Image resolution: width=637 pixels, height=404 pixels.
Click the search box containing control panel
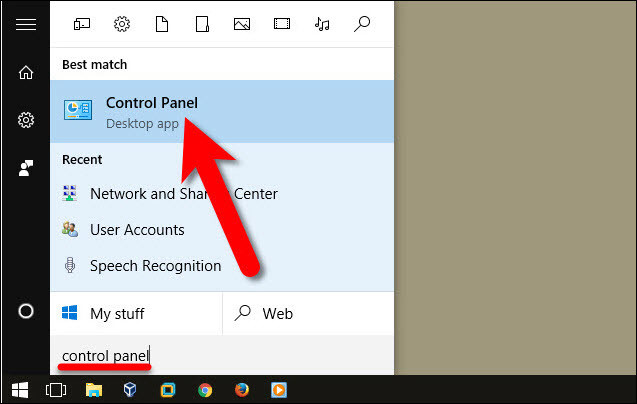[222, 356]
